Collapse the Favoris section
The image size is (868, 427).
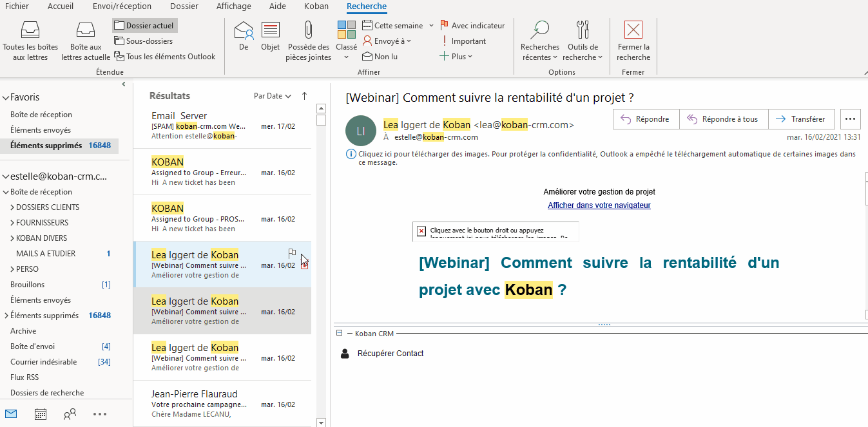[5, 98]
